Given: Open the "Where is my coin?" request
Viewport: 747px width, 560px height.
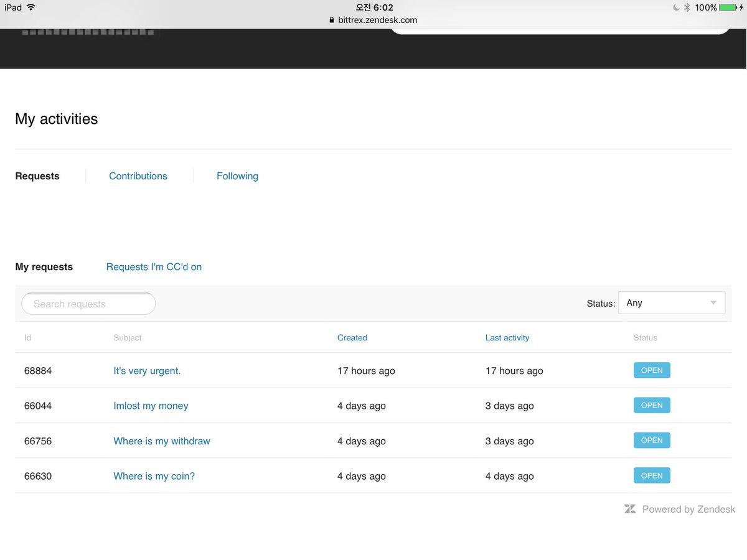Looking at the screenshot, I should pyautogui.click(x=154, y=476).
